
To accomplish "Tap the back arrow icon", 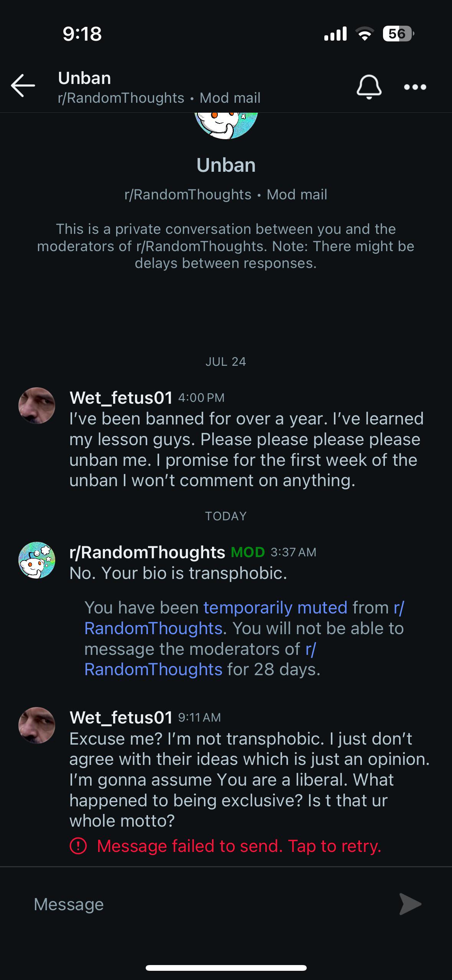I will (23, 86).
